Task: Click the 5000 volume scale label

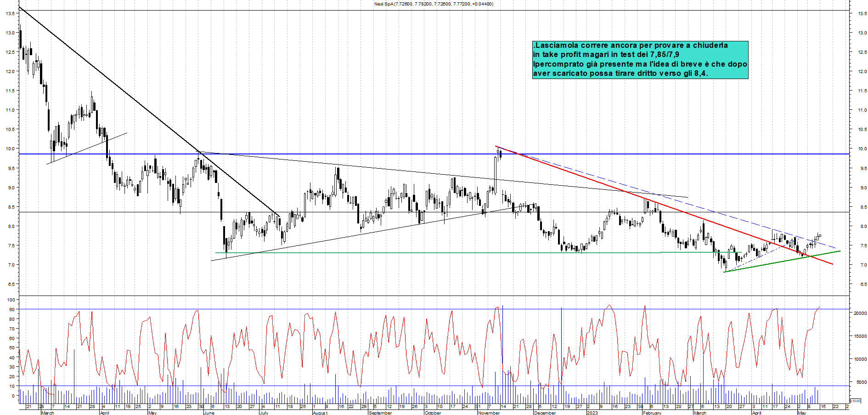Action: click(x=861, y=382)
